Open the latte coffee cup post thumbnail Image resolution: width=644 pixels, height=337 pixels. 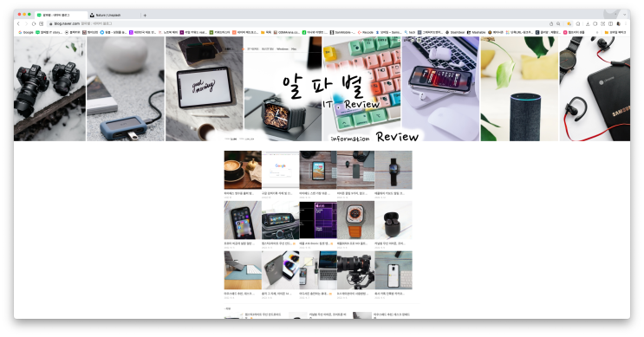coord(243,170)
